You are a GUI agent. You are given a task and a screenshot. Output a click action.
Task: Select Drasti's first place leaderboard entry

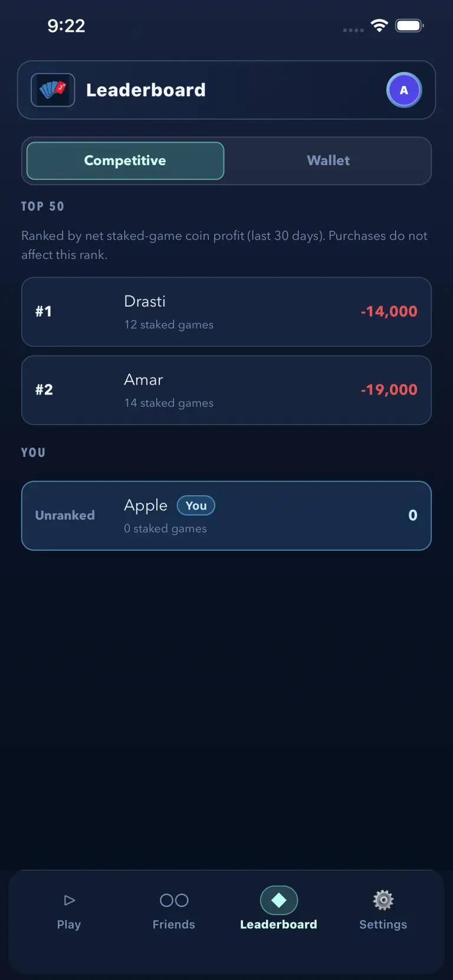tap(226, 311)
